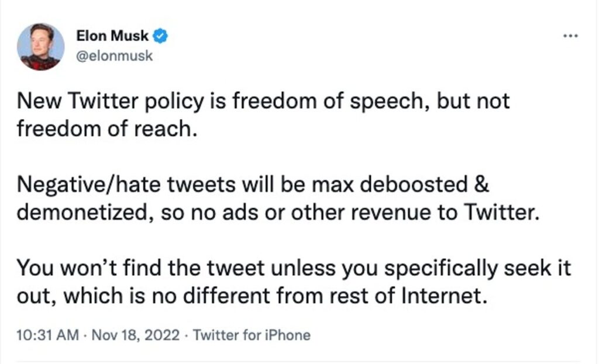599x364 pixels.
Task: Click "Twitter." ending the second paragraph
Action: (x=501, y=212)
